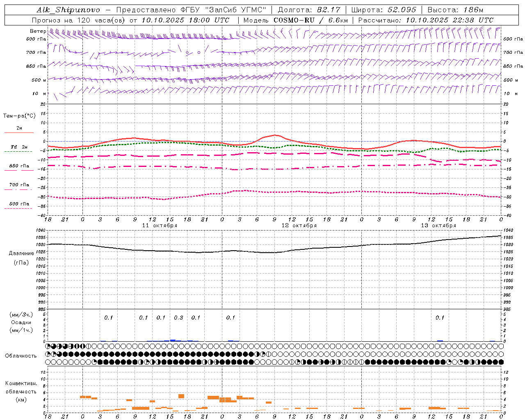
Task: Click the Облачность cloud cover row label
Action: pos(21,356)
